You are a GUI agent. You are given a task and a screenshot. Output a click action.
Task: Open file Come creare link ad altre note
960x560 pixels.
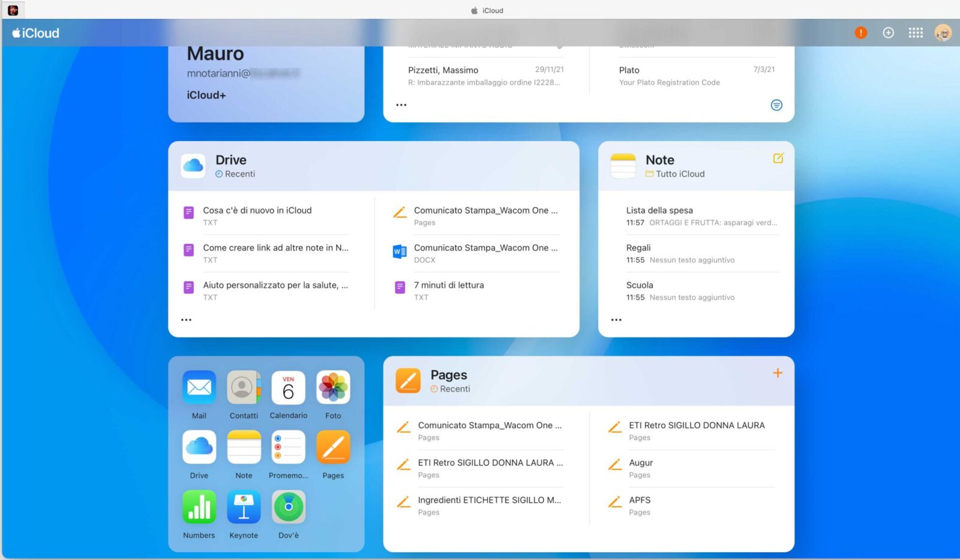tap(266, 253)
